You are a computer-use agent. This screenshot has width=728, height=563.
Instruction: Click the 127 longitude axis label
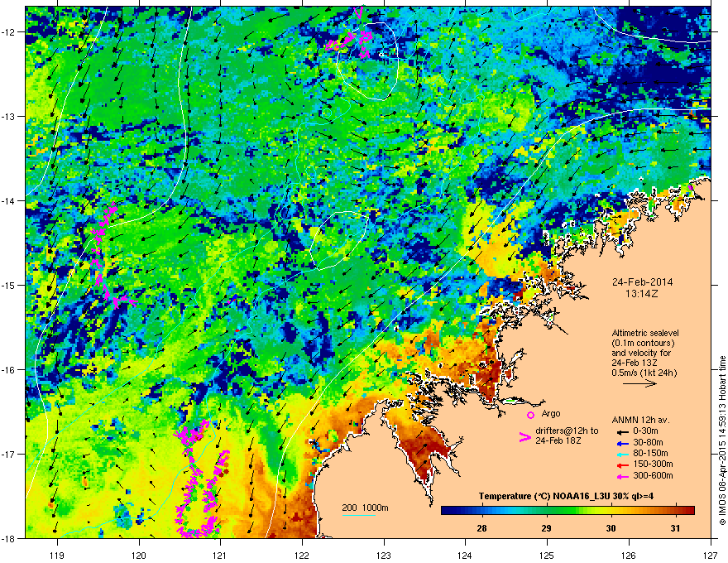(x=711, y=555)
